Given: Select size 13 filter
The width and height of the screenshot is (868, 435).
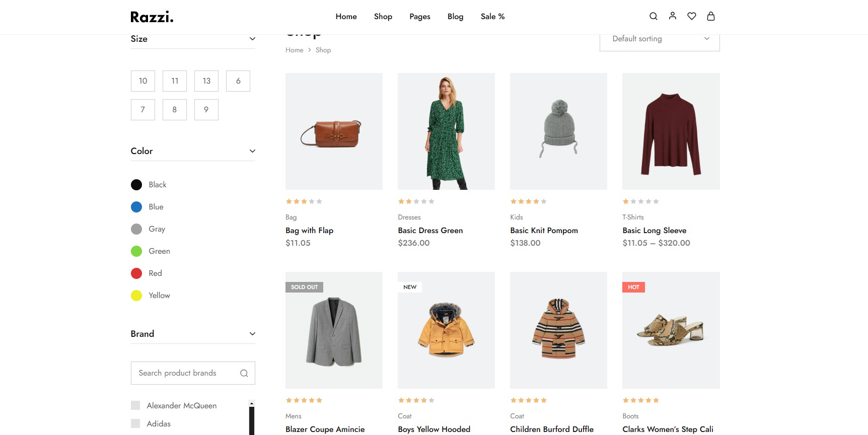Looking at the screenshot, I should pyautogui.click(x=206, y=81).
